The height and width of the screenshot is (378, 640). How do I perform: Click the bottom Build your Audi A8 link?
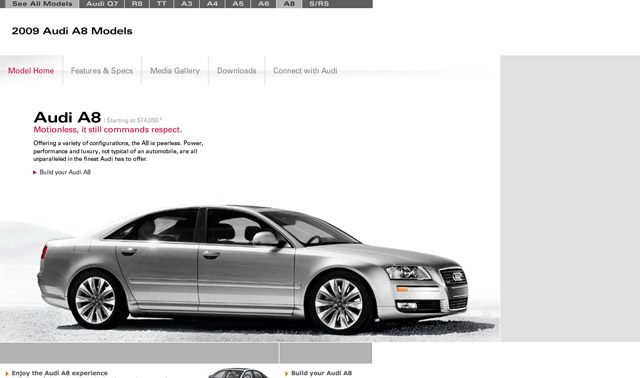point(322,373)
